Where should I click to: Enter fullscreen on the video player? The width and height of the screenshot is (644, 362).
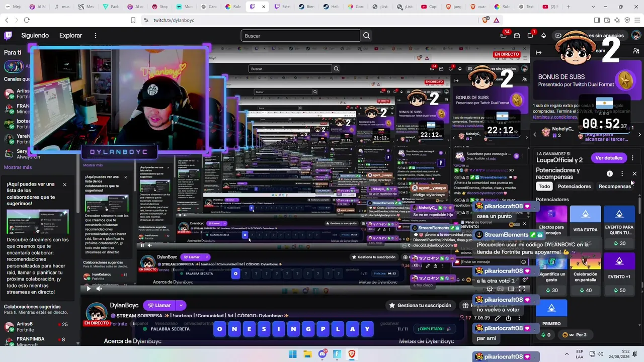click(x=522, y=289)
